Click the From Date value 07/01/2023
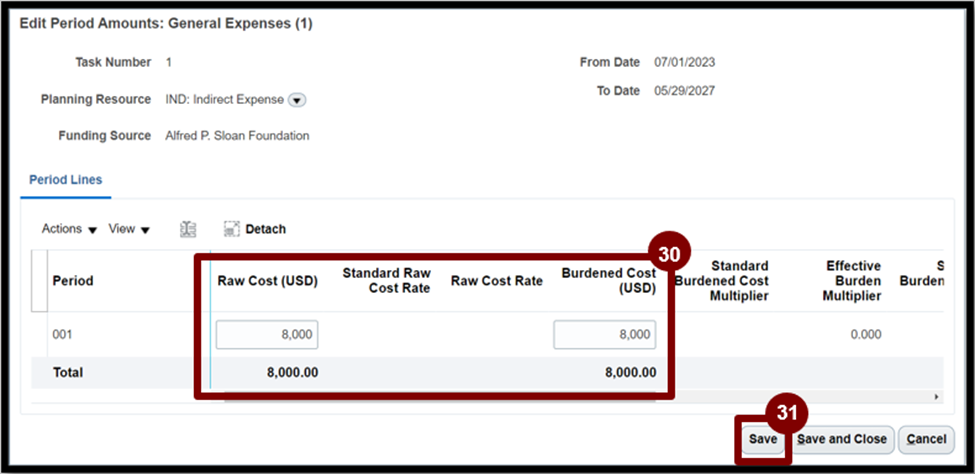 [x=685, y=62]
